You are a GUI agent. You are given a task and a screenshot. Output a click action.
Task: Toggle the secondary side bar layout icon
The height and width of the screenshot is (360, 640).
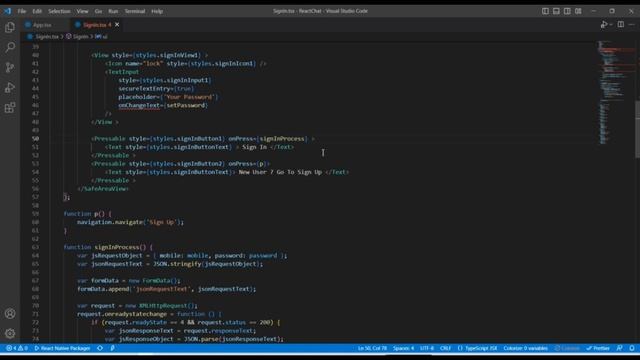pos(567,11)
